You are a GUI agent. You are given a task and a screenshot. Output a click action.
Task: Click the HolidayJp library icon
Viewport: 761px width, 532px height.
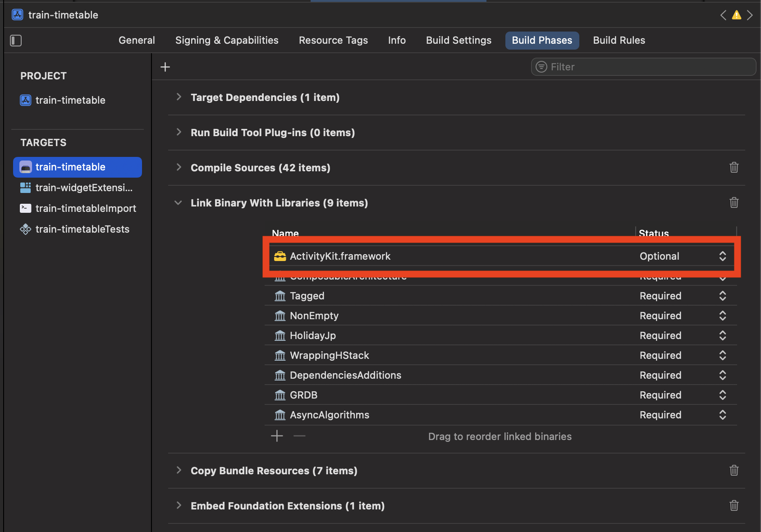coord(280,335)
